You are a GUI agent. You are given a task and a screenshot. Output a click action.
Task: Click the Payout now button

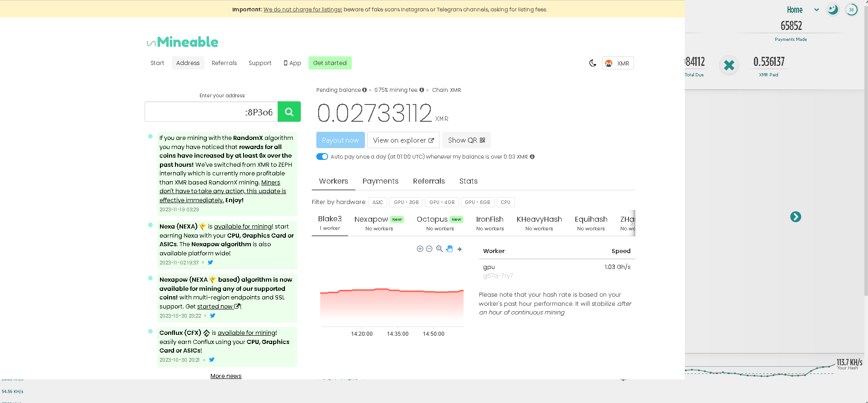tap(340, 140)
